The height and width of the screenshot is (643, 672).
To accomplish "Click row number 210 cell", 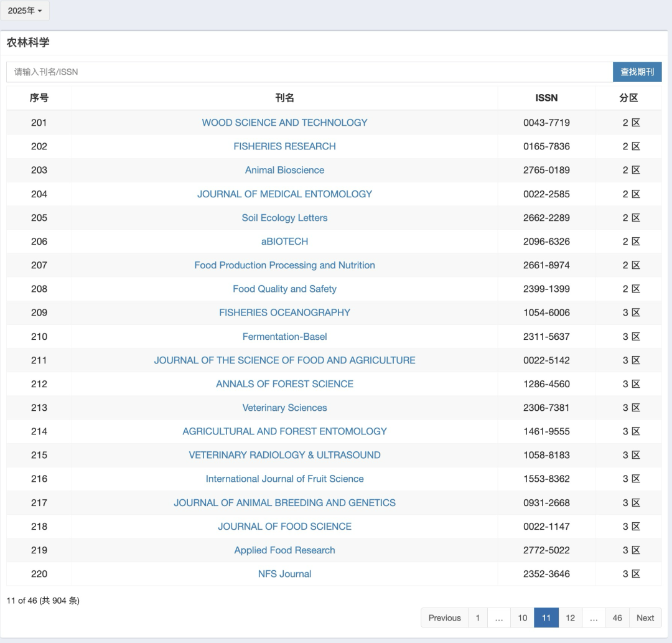I will click(x=39, y=337).
